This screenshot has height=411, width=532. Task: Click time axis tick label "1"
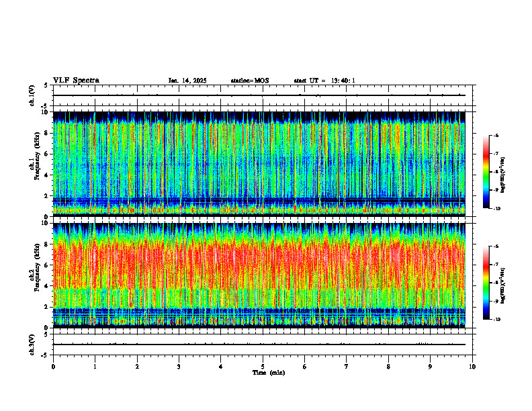(x=95, y=367)
